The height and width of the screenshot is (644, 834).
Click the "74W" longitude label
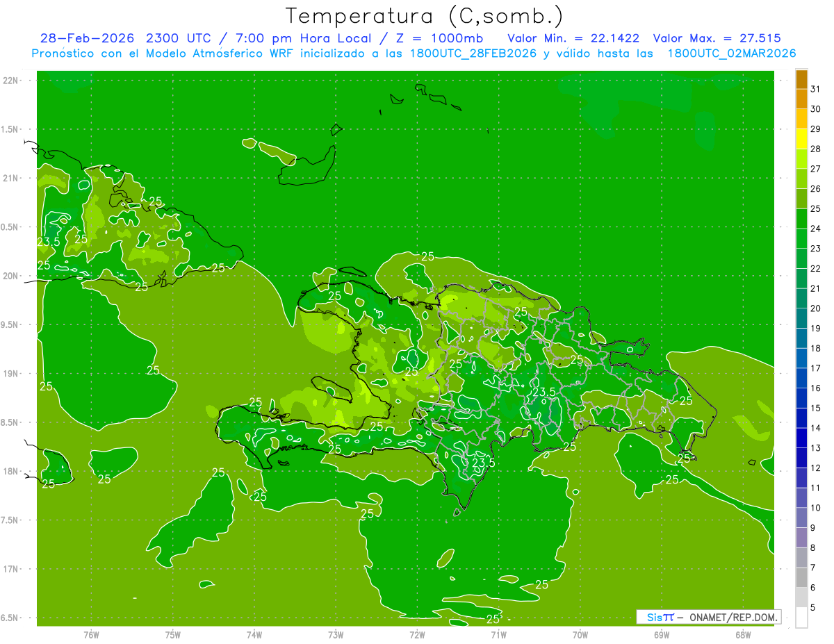pyautogui.click(x=254, y=635)
